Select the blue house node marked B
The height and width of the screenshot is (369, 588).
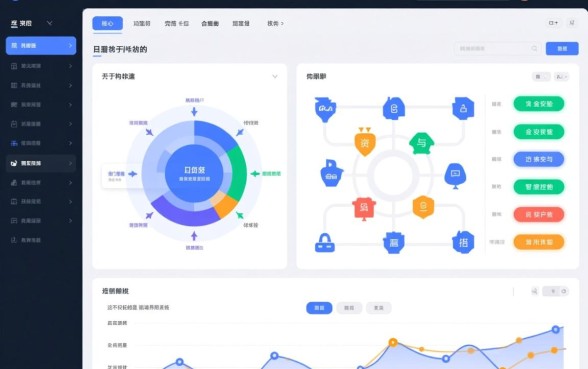coord(393,108)
